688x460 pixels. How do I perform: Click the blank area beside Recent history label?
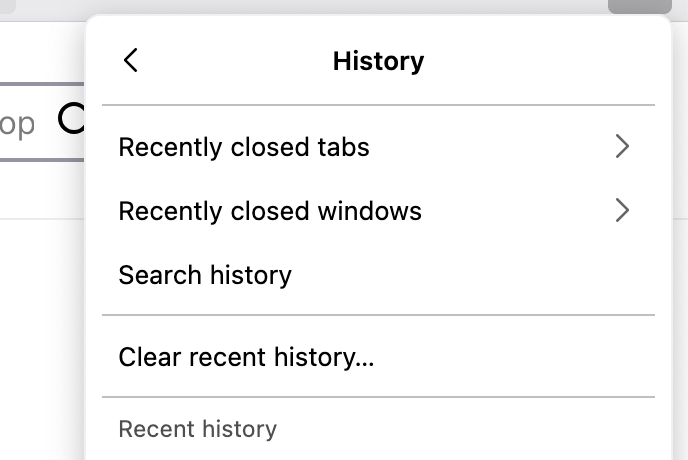[x=466, y=429]
